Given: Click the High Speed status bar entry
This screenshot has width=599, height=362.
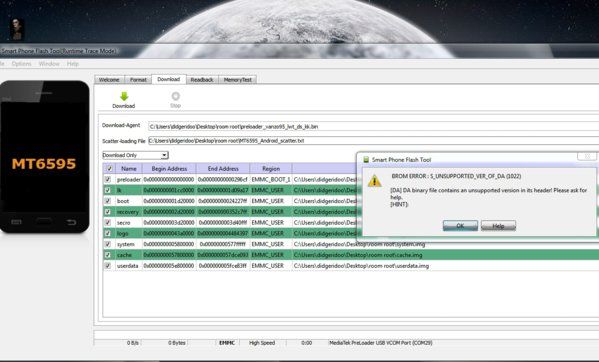Looking at the screenshot, I should tap(262, 343).
